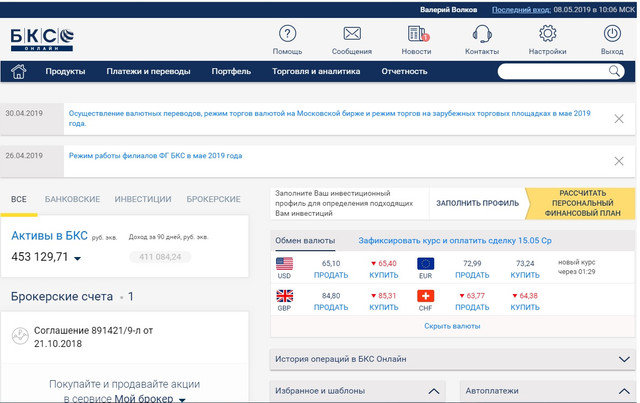The image size is (640, 403).
Task: Open the Активы в БКС amount dropdown
Action: coord(77,259)
